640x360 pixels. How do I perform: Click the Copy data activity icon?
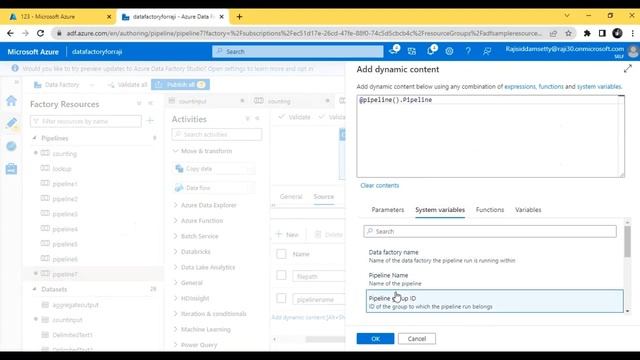(179, 168)
